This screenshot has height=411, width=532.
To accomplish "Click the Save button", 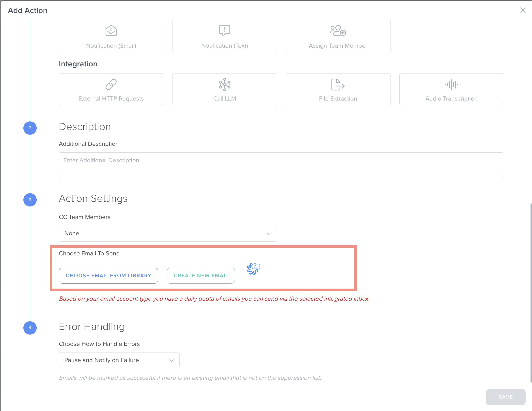I will [x=505, y=397].
